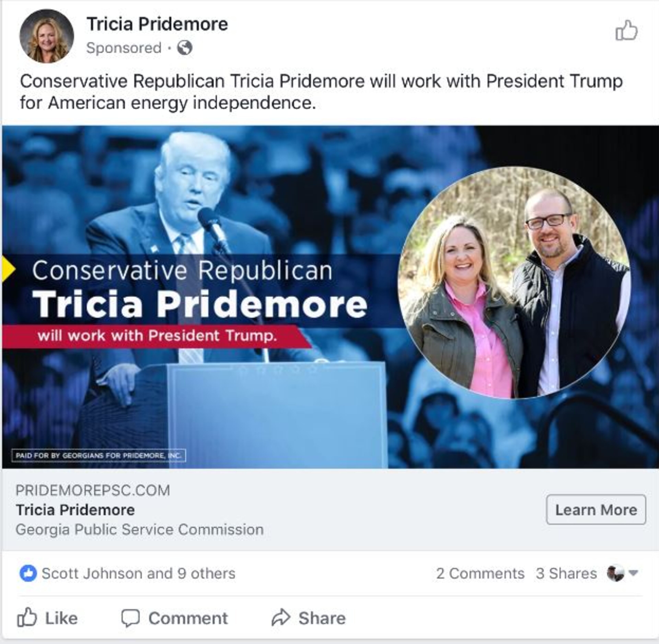Click the Like thumbs-up icon below post

tap(27, 618)
